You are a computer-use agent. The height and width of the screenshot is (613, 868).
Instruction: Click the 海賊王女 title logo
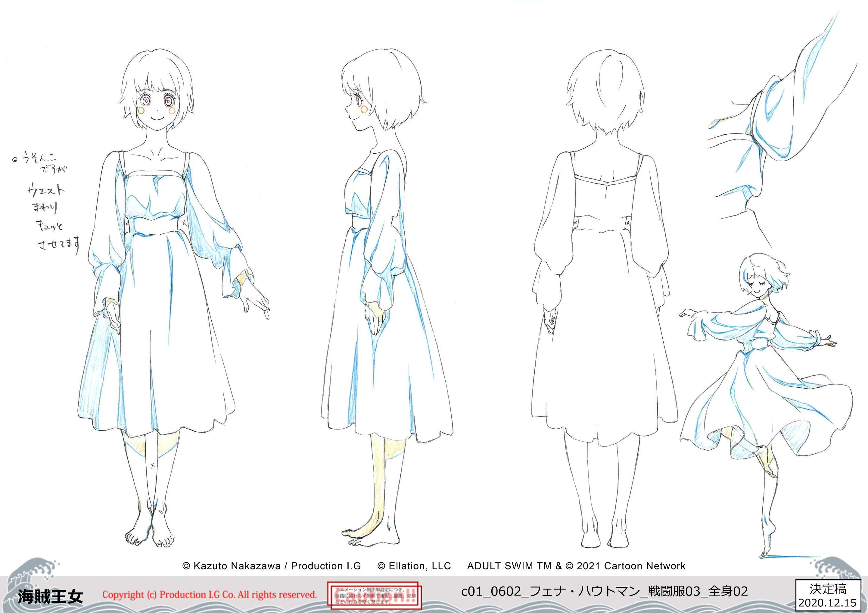pyautogui.click(x=50, y=596)
